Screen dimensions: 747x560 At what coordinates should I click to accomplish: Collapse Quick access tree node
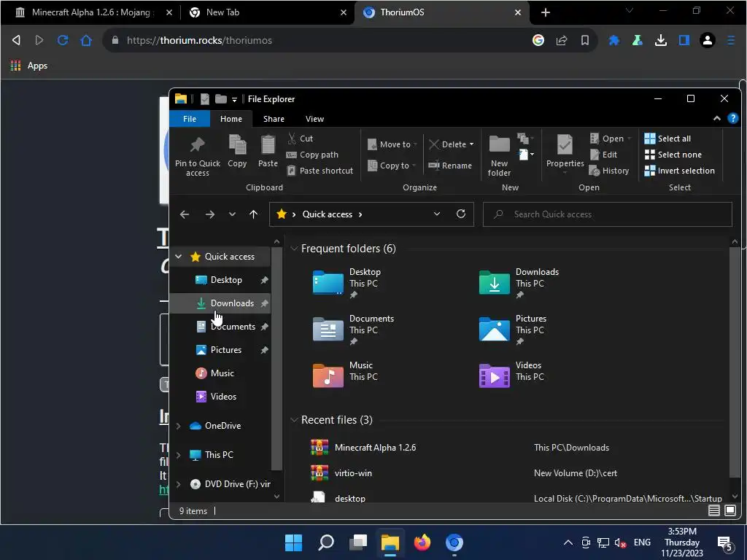tap(178, 257)
